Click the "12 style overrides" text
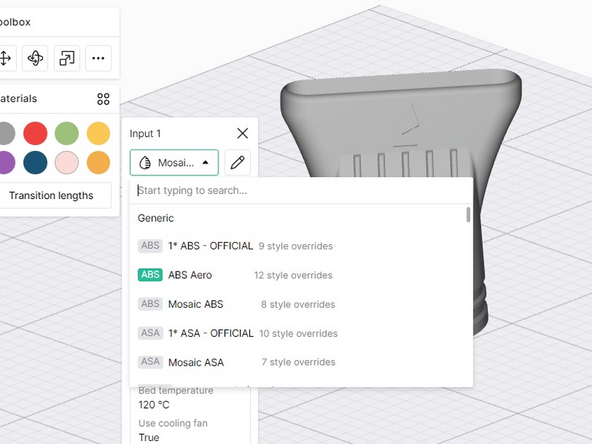Image resolution: width=592 pixels, height=444 pixels. pos(293,275)
